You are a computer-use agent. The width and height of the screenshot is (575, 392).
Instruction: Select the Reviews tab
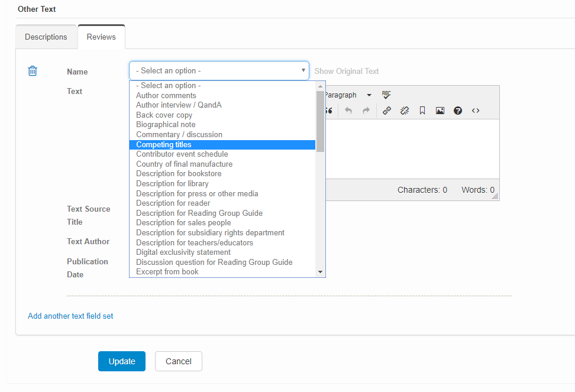[x=101, y=37]
